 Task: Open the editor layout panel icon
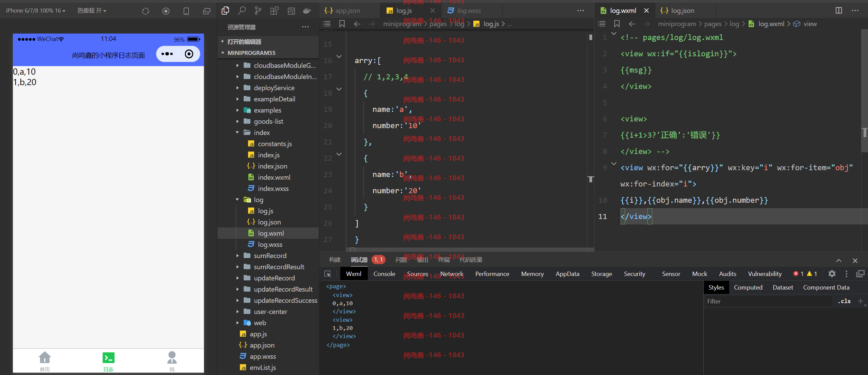(x=291, y=11)
